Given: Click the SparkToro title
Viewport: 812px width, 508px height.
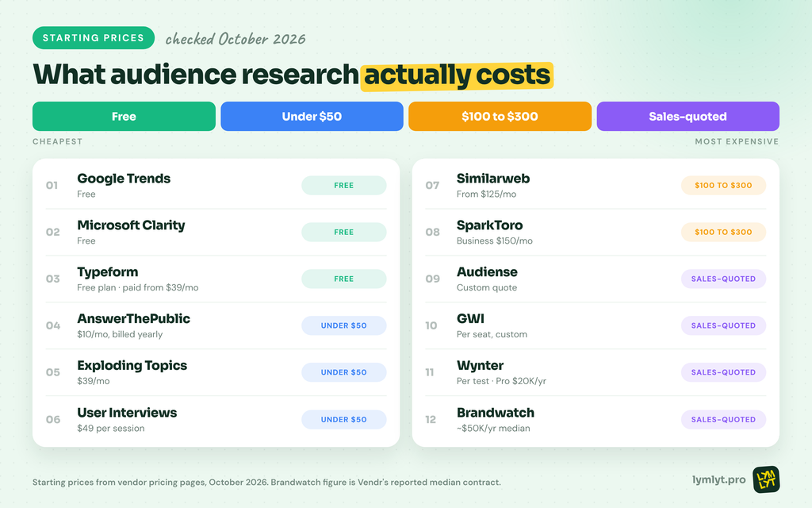Looking at the screenshot, I should pos(489,225).
